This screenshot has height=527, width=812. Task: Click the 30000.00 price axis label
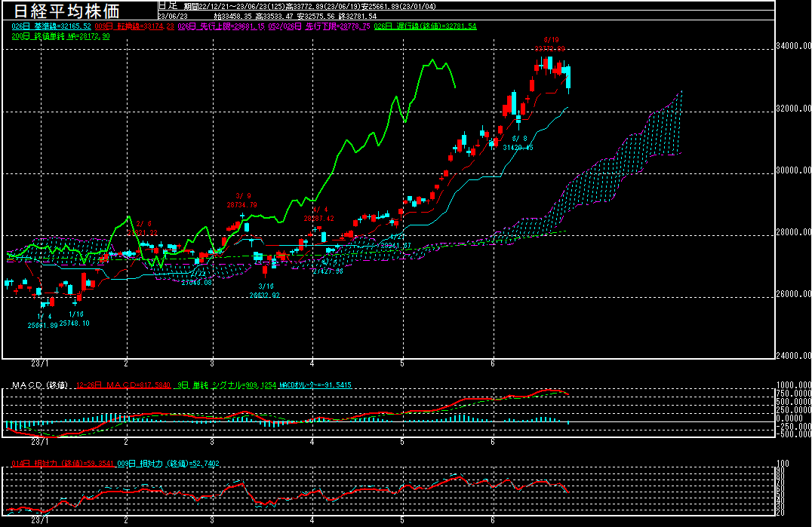(x=793, y=170)
